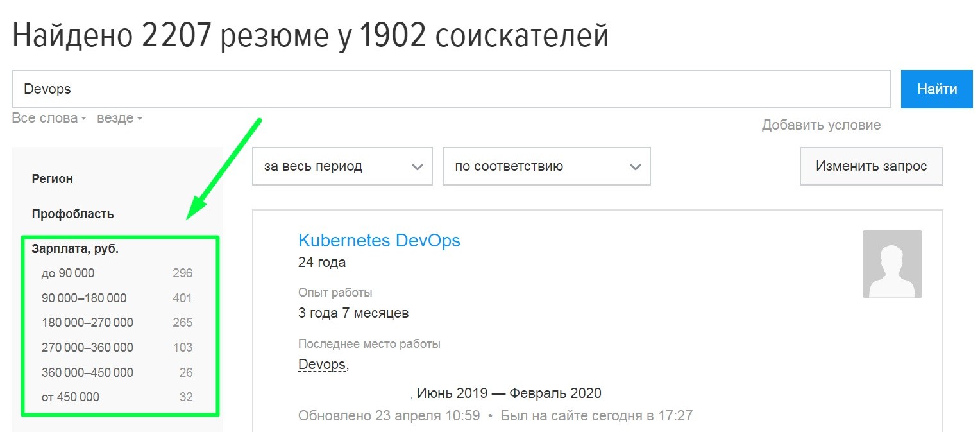
Task: Click the candidate's avatar placeholder photo
Action: (x=892, y=264)
